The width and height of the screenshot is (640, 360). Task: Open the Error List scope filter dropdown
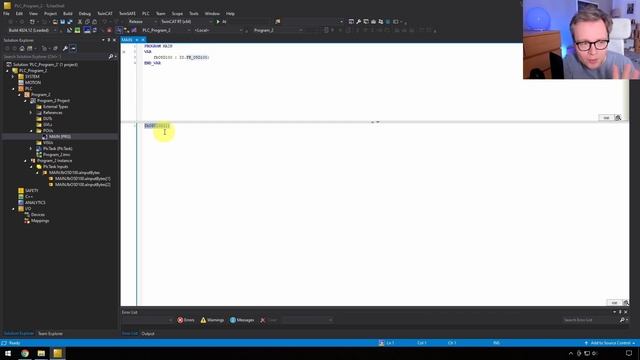coord(147,320)
